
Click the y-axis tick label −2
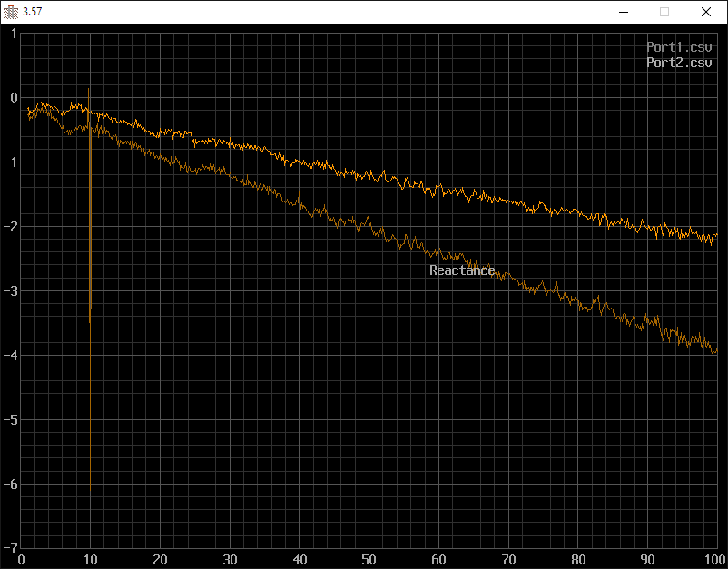pyautogui.click(x=10, y=227)
